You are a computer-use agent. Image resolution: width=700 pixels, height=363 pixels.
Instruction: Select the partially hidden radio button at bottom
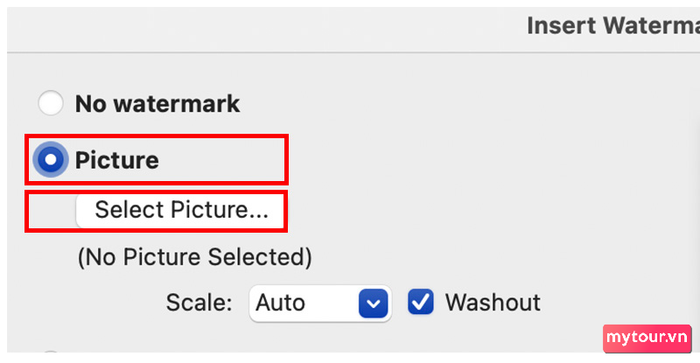click(x=50, y=352)
